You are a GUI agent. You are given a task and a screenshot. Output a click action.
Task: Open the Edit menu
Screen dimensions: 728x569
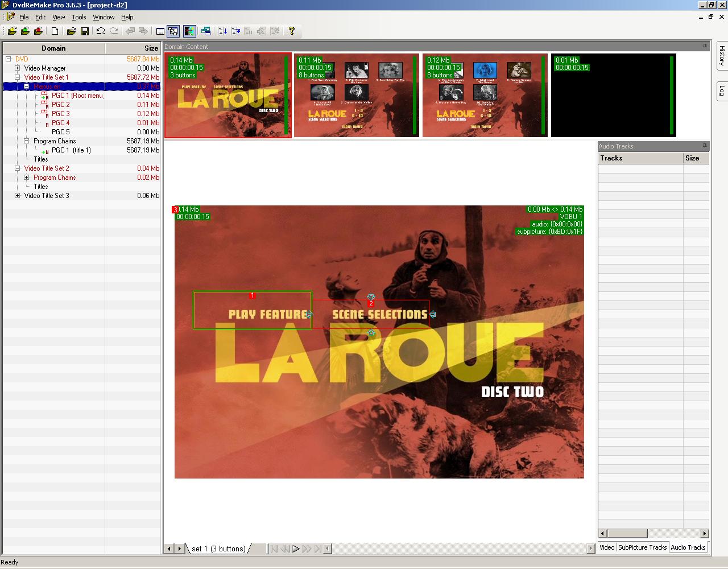point(40,17)
